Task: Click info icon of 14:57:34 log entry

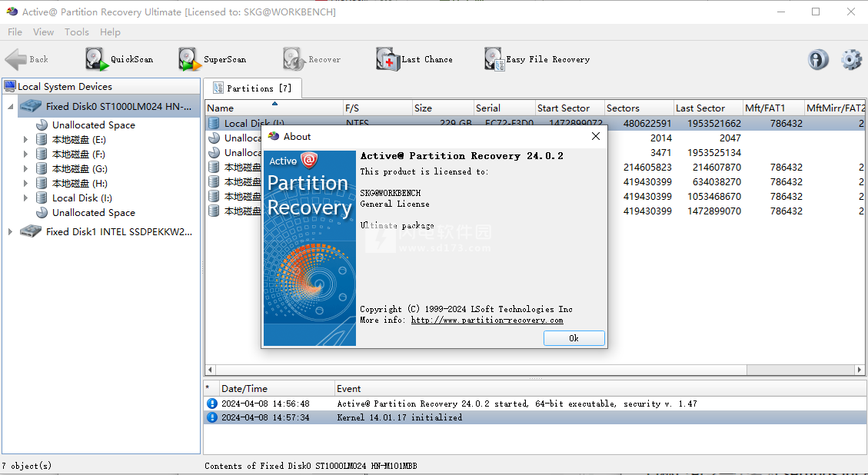Action: tap(212, 417)
